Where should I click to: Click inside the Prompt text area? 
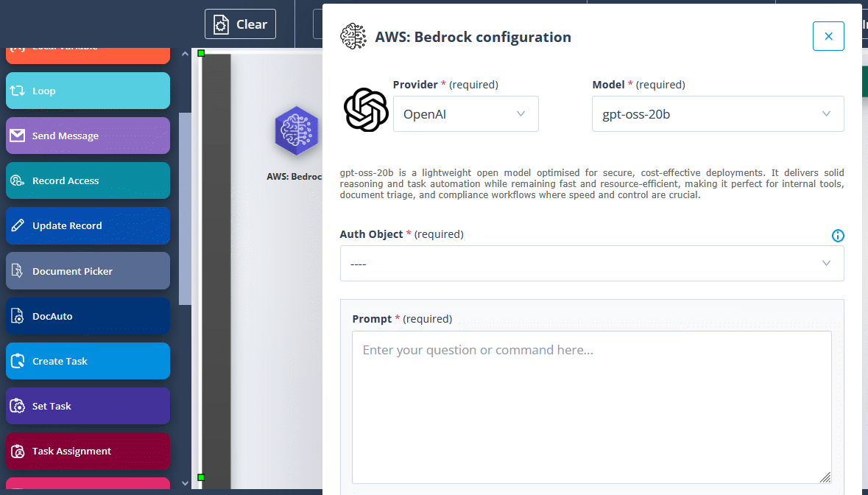pos(592,407)
